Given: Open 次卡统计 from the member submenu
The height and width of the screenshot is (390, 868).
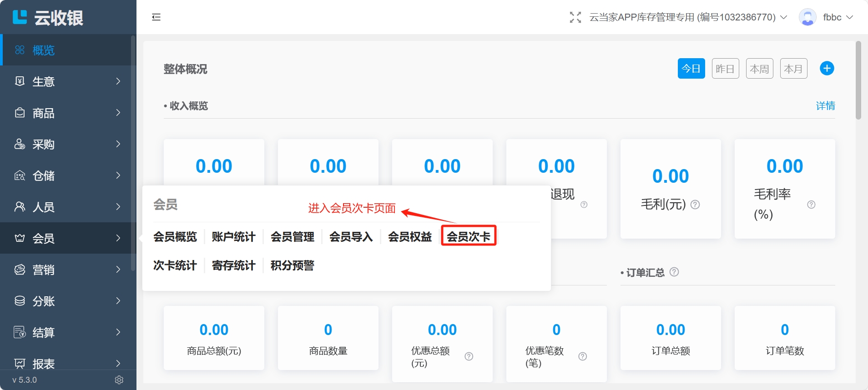Looking at the screenshot, I should pyautogui.click(x=175, y=265).
